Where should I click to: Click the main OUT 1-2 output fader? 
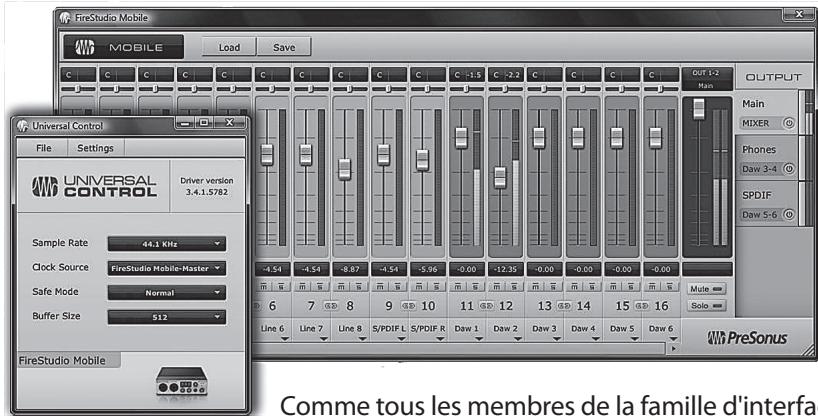click(x=699, y=109)
